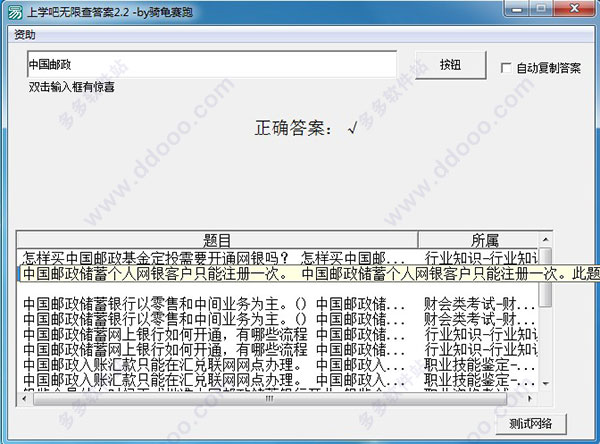Click the vertical scrollbar up arrow

click(x=546, y=240)
